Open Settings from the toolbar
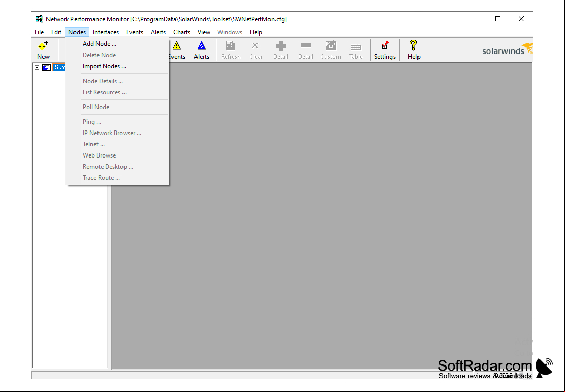The image size is (565, 392). click(384, 50)
